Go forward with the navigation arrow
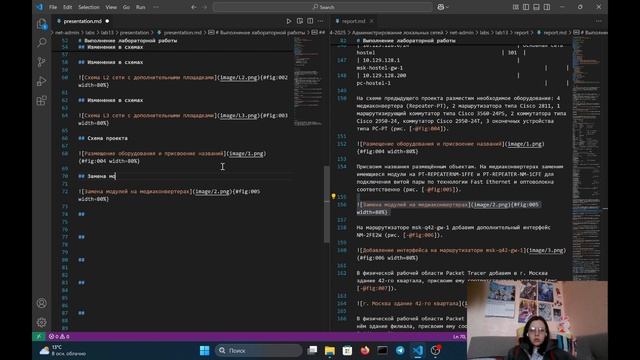 204,7
